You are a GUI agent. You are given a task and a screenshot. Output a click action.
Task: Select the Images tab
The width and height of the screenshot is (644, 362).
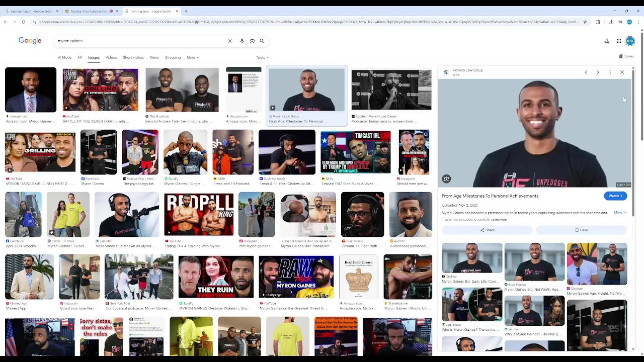pyautogui.click(x=94, y=57)
